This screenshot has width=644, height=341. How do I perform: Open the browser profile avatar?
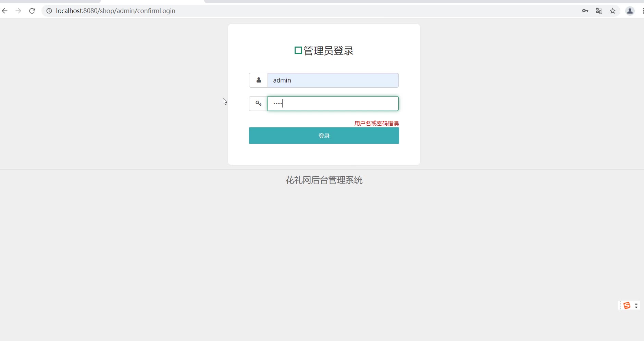(x=630, y=11)
